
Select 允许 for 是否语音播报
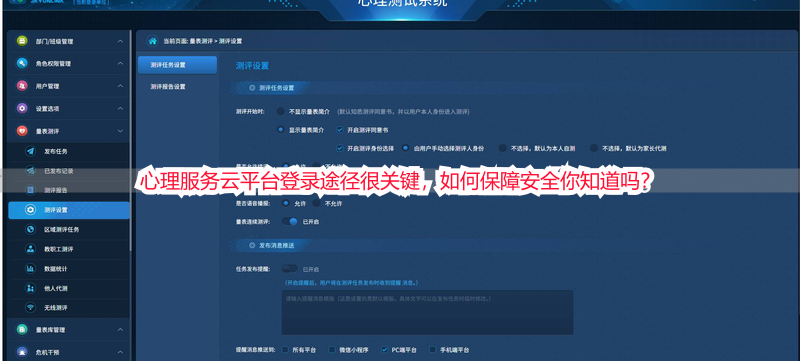tap(286, 203)
